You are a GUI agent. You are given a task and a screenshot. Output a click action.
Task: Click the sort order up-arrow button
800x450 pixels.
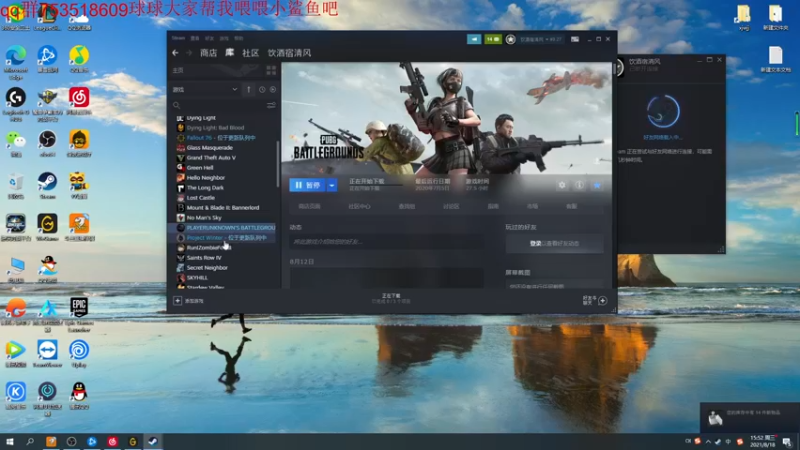pos(248,89)
